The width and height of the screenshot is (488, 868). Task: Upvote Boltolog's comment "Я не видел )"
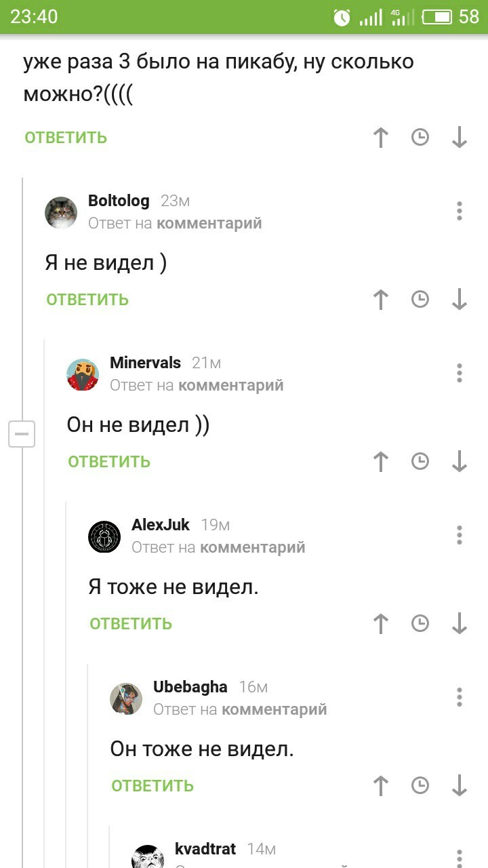coord(381,299)
